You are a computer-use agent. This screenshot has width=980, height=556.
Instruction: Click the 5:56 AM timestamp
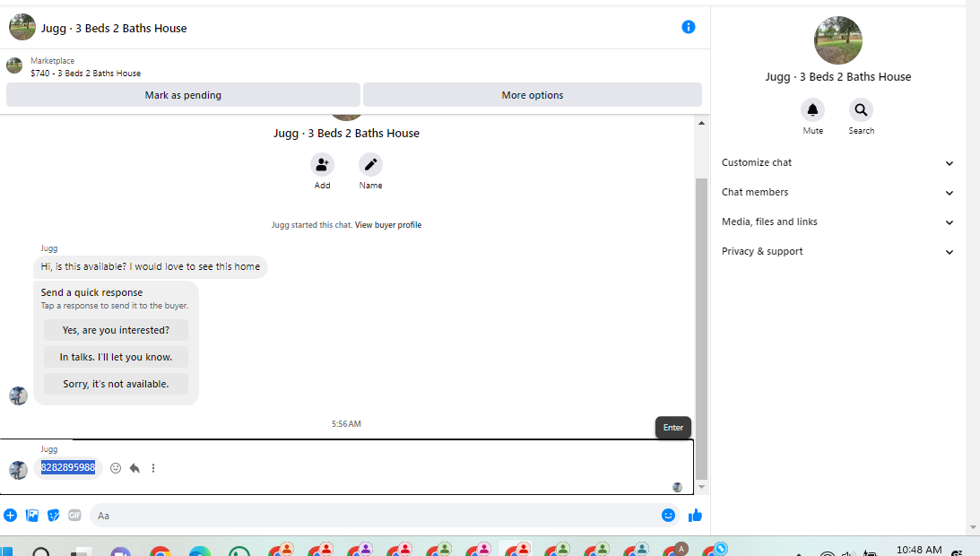pos(346,424)
